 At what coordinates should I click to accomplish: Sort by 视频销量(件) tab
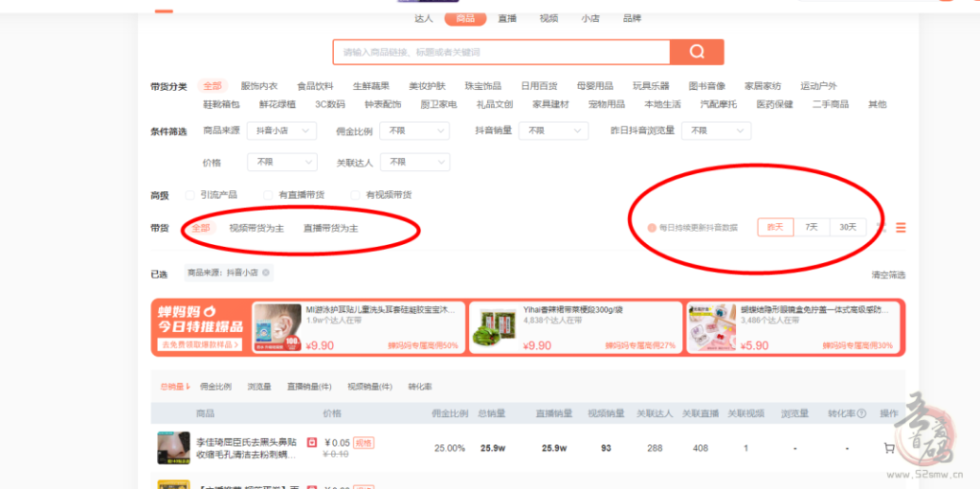(x=370, y=387)
